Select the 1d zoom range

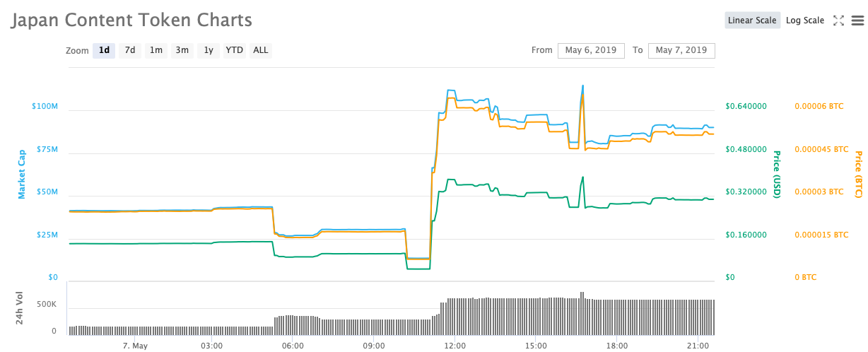[x=104, y=50]
